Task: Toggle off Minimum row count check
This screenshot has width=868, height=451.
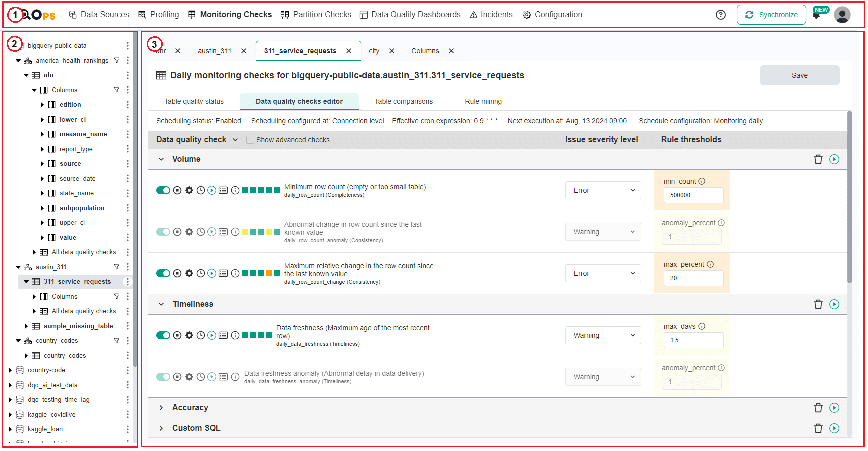Action: pos(163,190)
